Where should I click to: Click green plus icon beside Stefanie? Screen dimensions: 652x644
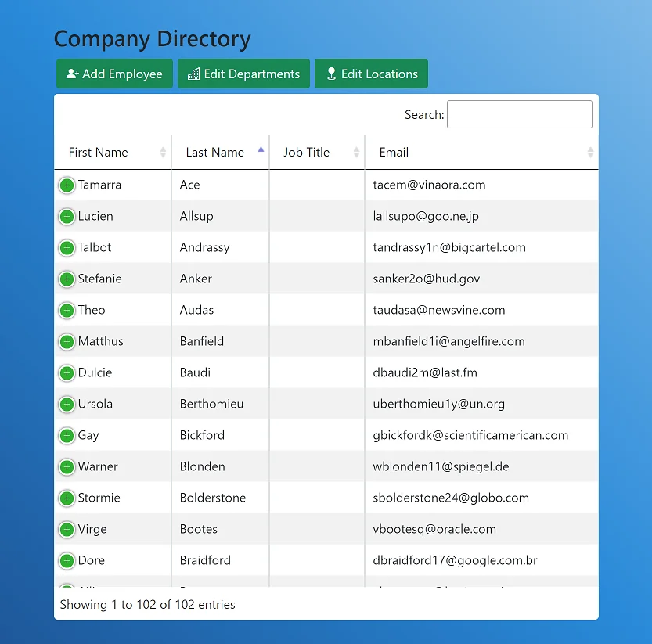point(67,279)
